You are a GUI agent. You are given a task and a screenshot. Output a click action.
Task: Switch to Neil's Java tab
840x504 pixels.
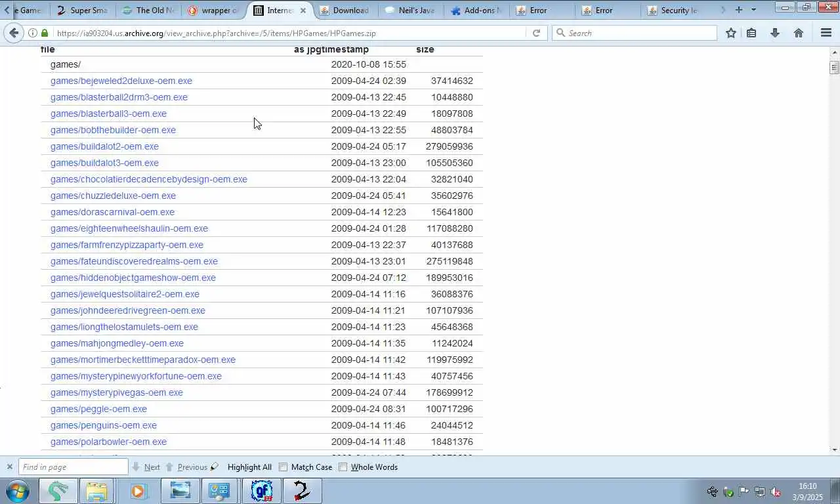point(410,10)
